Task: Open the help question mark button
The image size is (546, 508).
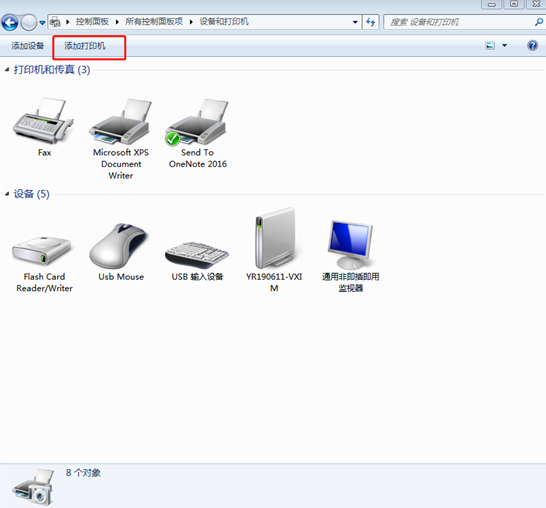Action: pyautogui.click(x=532, y=46)
